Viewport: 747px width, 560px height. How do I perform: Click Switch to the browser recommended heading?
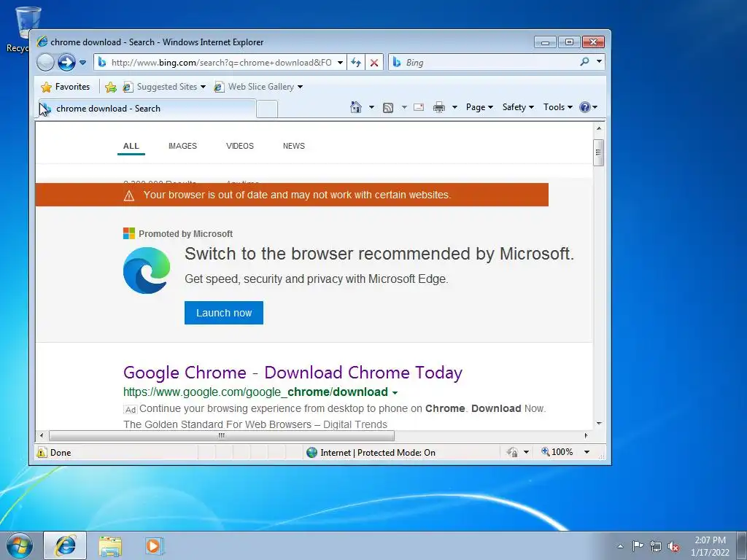pyautogui.click(x=379, y=254)
